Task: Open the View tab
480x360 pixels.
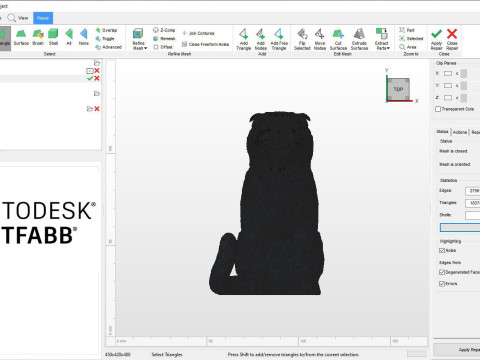Action: (18, 18)
